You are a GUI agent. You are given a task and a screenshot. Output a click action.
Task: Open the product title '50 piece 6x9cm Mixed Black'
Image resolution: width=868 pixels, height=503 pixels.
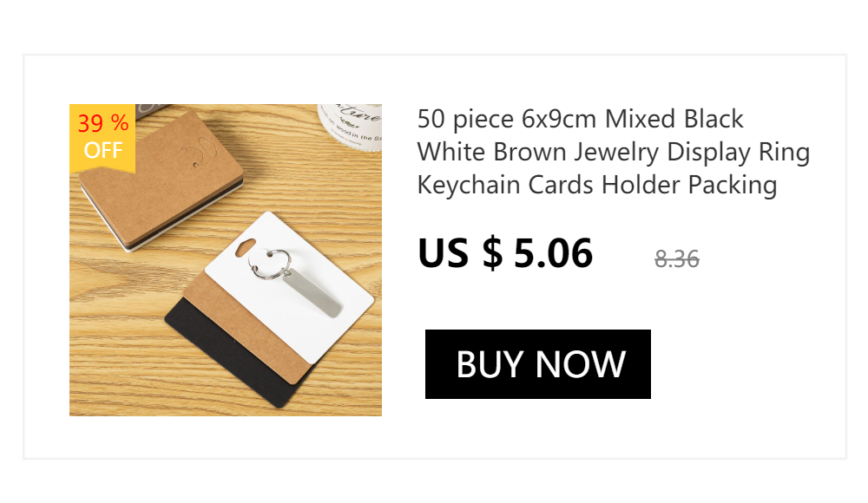(x=580, y=119)
